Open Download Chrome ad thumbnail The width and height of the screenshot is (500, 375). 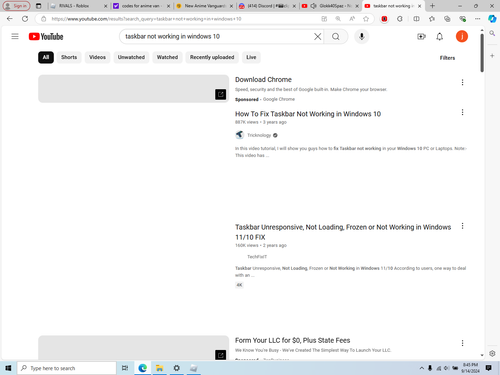[133, 88]
